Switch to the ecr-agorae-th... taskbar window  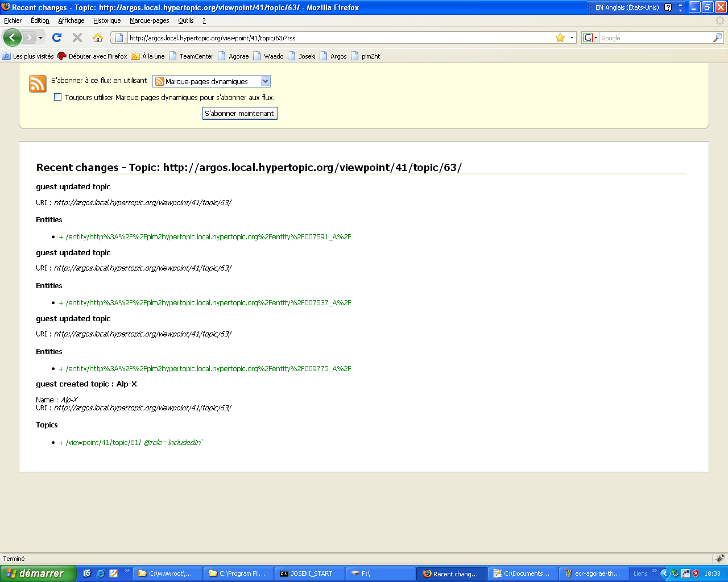point(593,573)
